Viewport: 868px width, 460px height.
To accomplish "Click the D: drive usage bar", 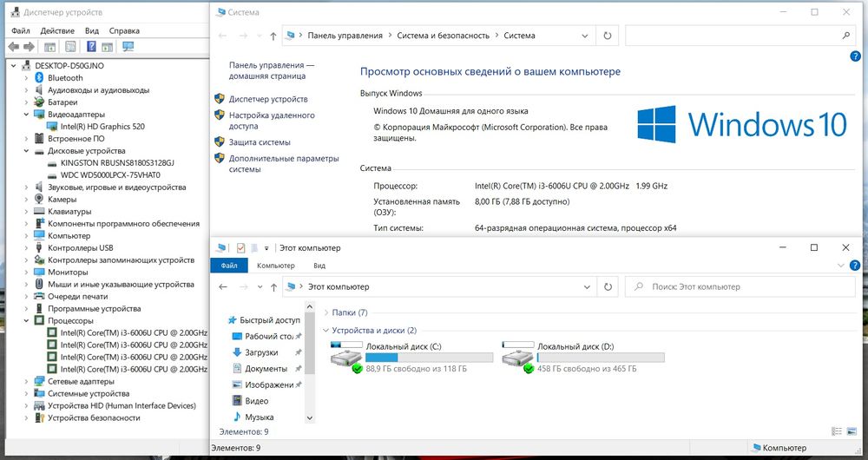I will [601, 358].
